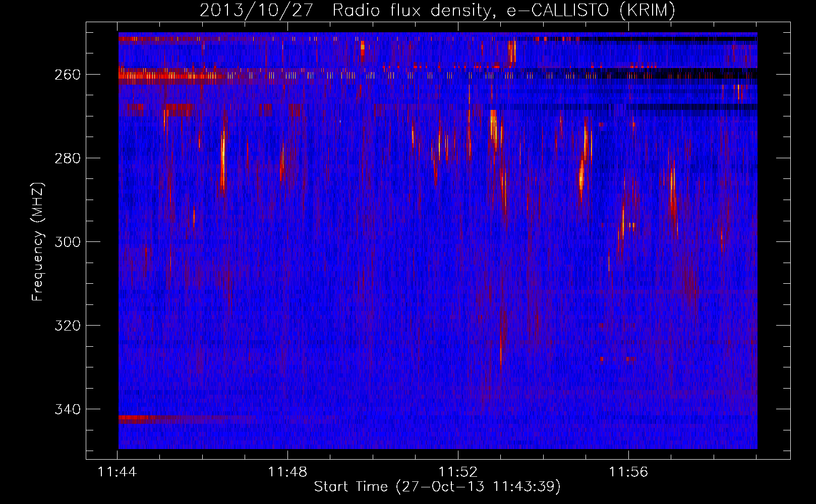The width and height of the screenshot is (816, 504).
Task: Select the plot title mentioning e-CALLISTO (KRIM)
Action: pyautogui.click(x=437, y=10)
